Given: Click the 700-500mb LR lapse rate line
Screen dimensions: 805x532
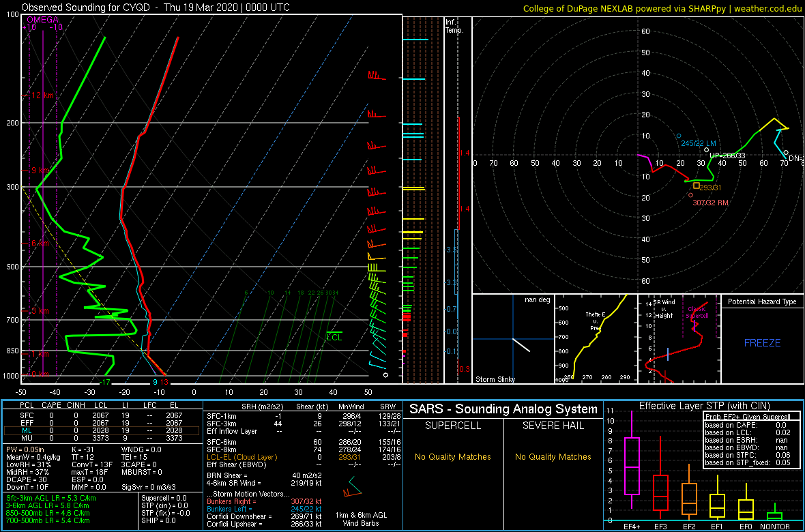Looking at the screenshot, I should pos(48,520).
